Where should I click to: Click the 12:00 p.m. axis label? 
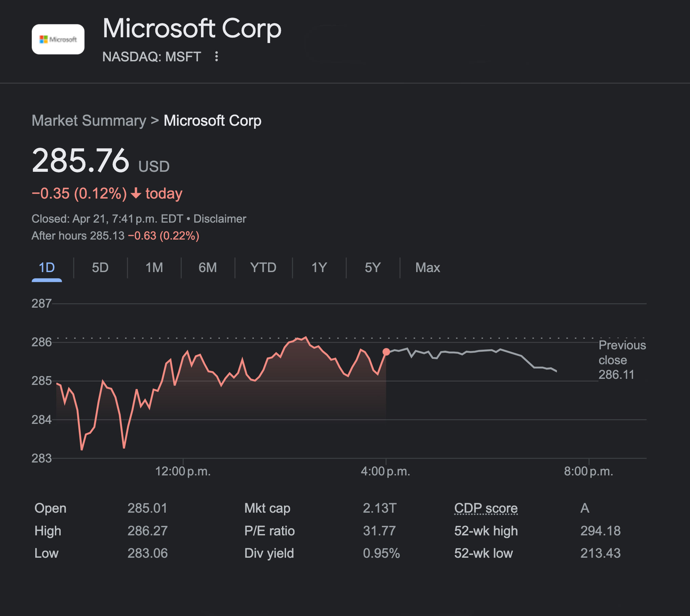tap(183, 471)
